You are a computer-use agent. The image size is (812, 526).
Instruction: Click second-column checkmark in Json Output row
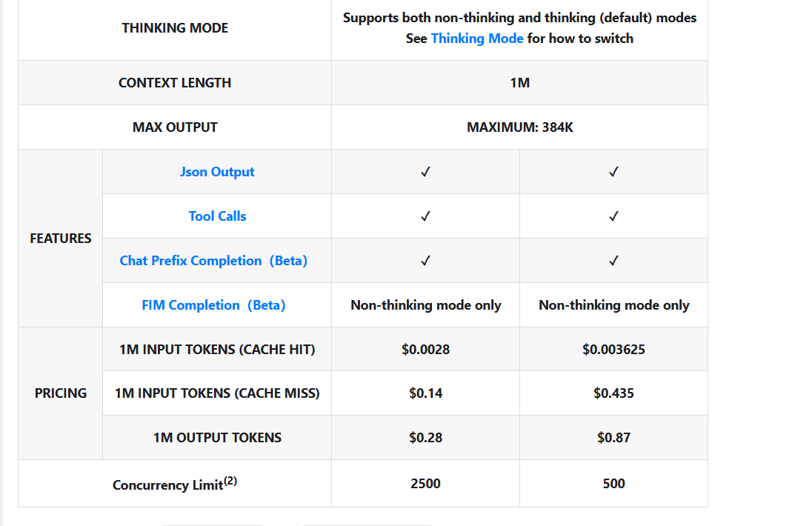613,172
